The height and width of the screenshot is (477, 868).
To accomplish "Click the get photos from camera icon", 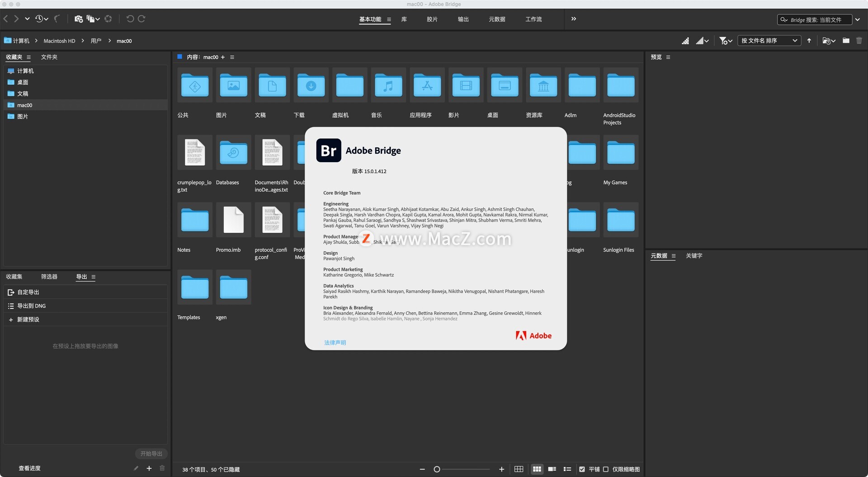I will coord(78,19).
